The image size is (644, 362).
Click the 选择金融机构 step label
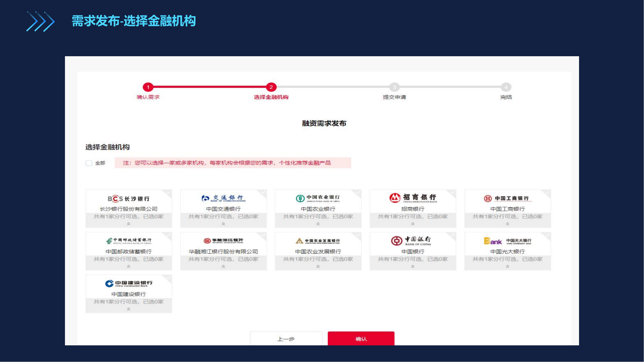pos(271,97)
